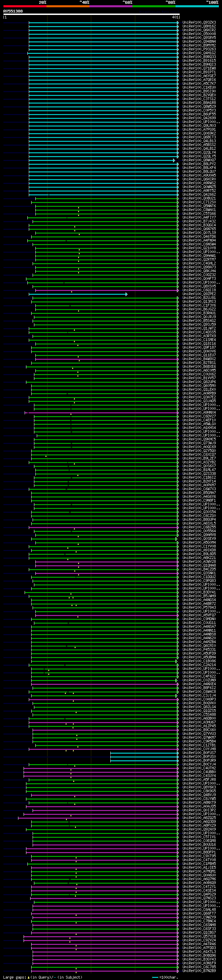The height and width of the screenshot is (980, 222).
Task: Choose hit UniRef100_A3RTK9
Action: coord(199,336)
